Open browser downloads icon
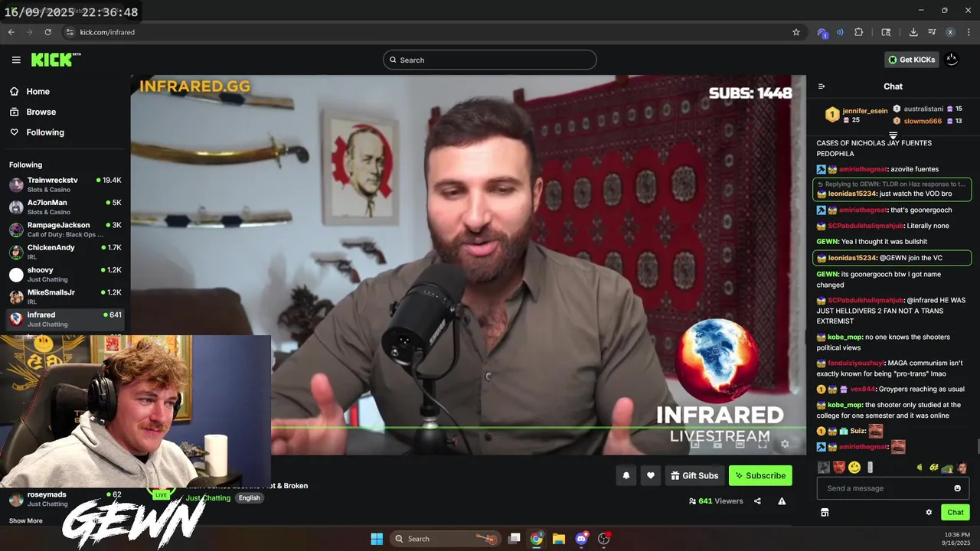Viewport: 980px width, 551px height. point(913,32)
